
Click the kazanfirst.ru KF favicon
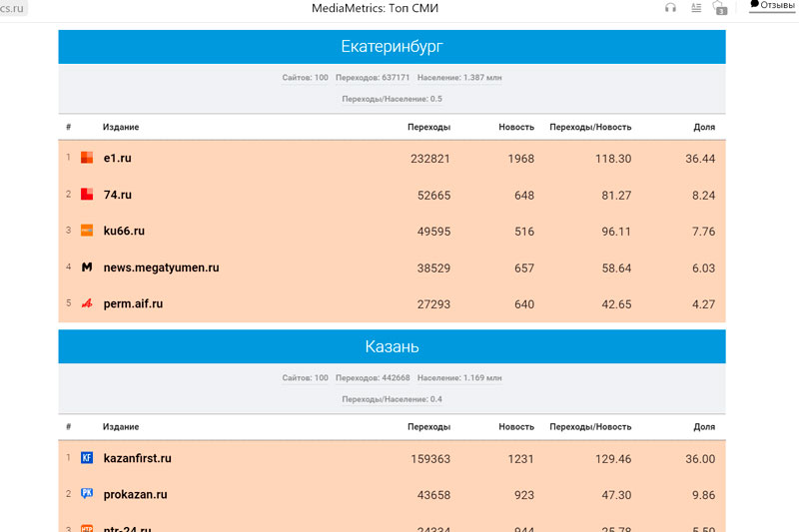click(87, 458)
